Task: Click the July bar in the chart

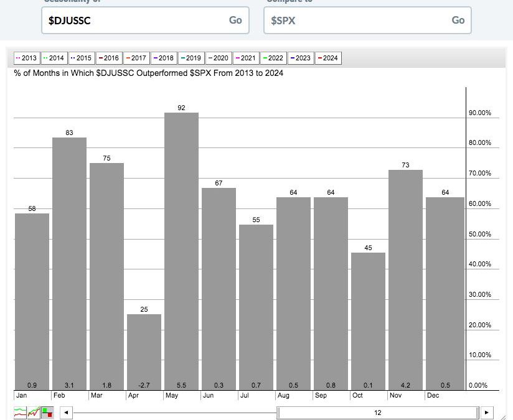Action: [256, 307]
